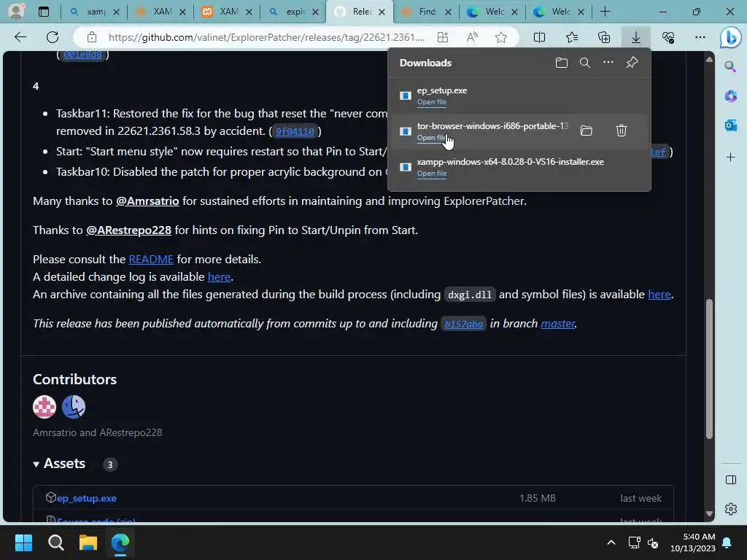Open the Favorites list
Viewport: 747px width, 560px height.
point(572,37)
